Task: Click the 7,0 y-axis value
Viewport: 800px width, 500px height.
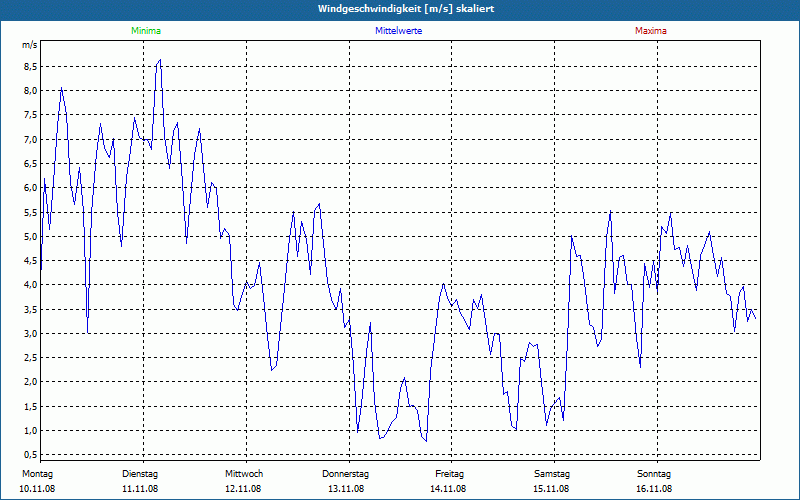Action: (x=30, y=139)
